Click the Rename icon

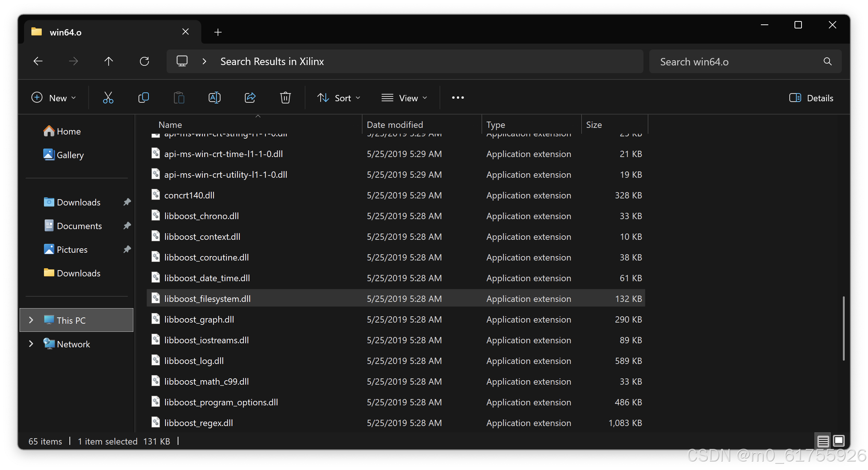click(x=214, y=98)
